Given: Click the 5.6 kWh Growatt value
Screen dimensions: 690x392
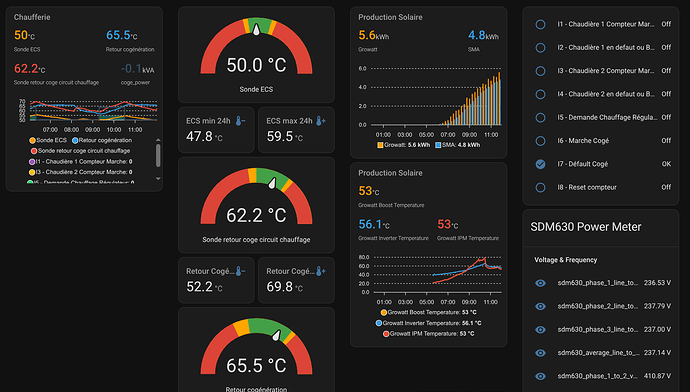Looking at the screenshot, I should (x=374, y=35).
